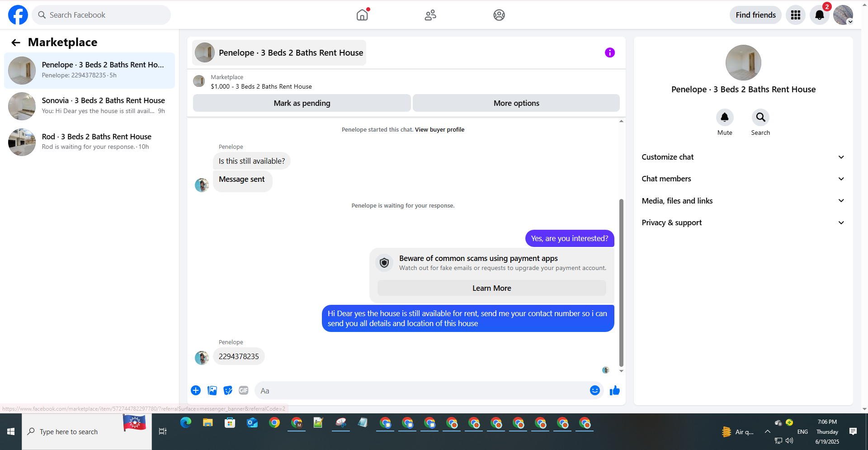The width and height of the screenshot is (868, 450).
Task: Open Task View on the taskbar
Action: pyautogui.click(x=163, y=431)
